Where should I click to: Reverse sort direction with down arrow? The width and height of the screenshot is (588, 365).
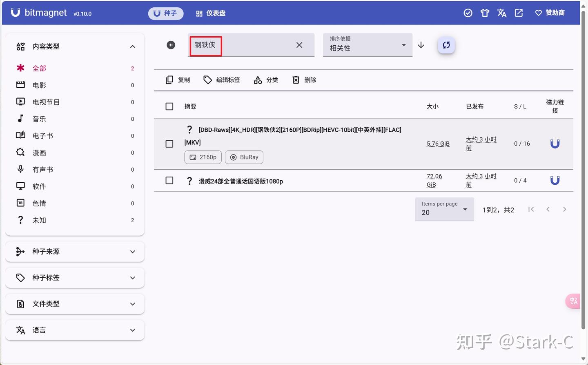tap(421, 45)
